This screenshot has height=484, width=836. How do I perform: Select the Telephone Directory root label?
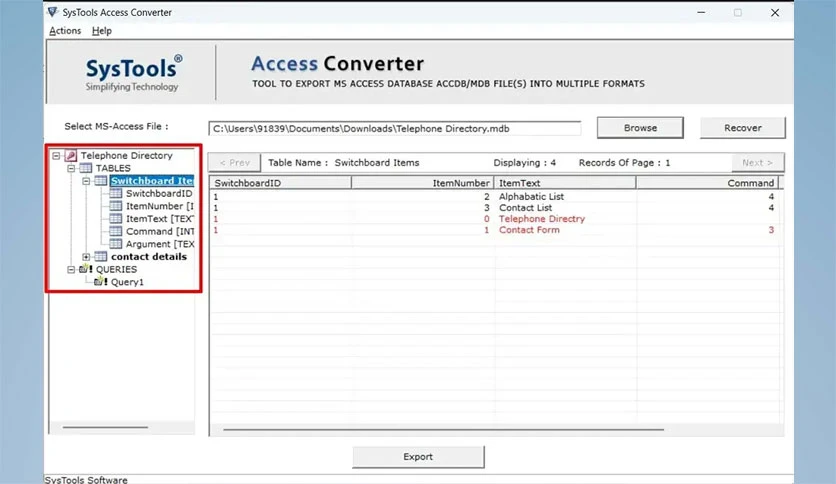(126, 156)
